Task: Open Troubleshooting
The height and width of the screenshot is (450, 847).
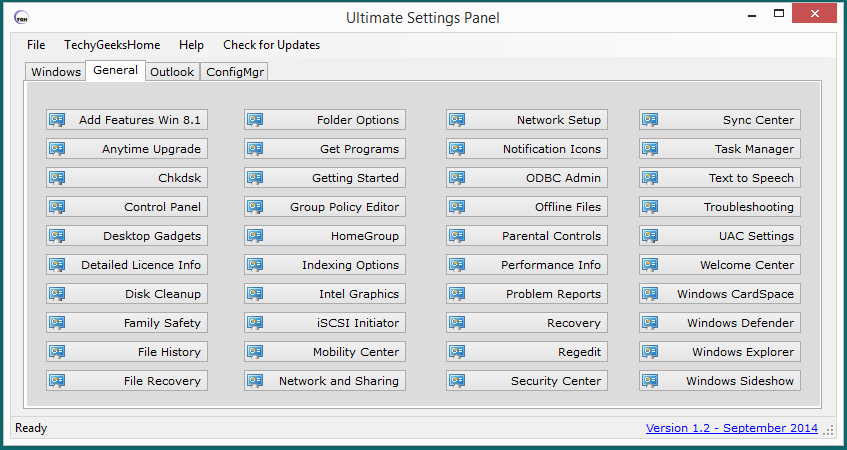Action: pyautogui.click(x=720, y=207)
